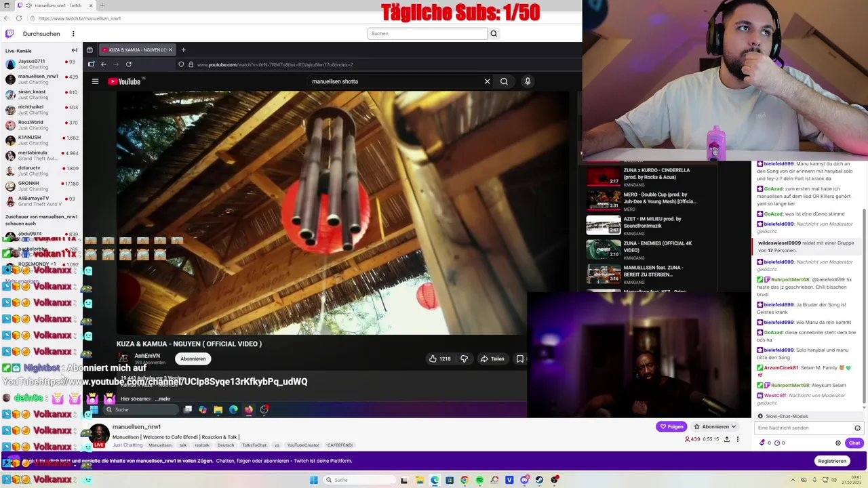Go to the YouTube home logo
The width and height of the screenshot is (868, 488).
(124, 81)
